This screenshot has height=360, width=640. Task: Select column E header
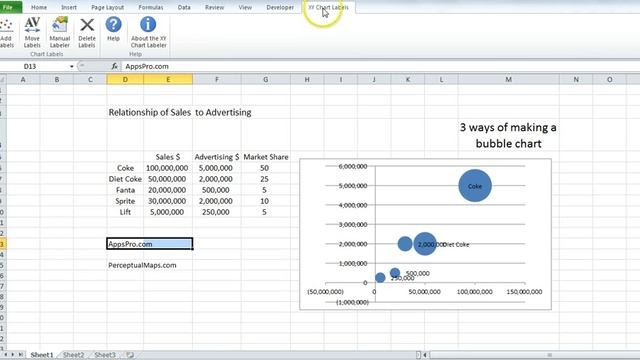168,80
